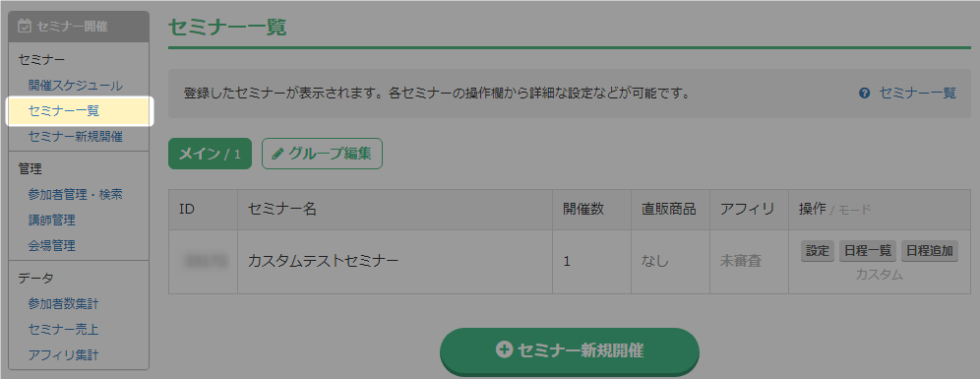The image size is (980, 379).
Task: Open 開催スケジュール in the sidebar
Action: [76, 86]
